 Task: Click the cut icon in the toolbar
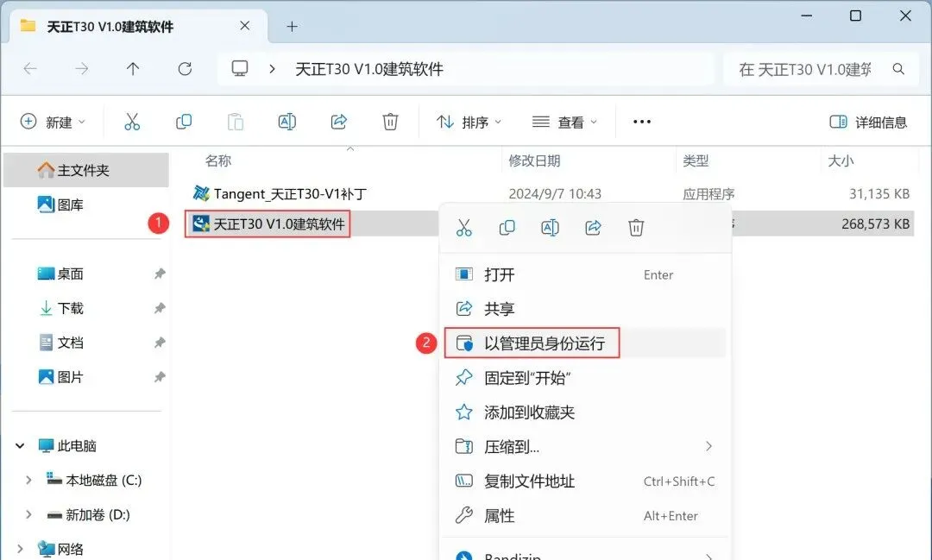[132, 122]
